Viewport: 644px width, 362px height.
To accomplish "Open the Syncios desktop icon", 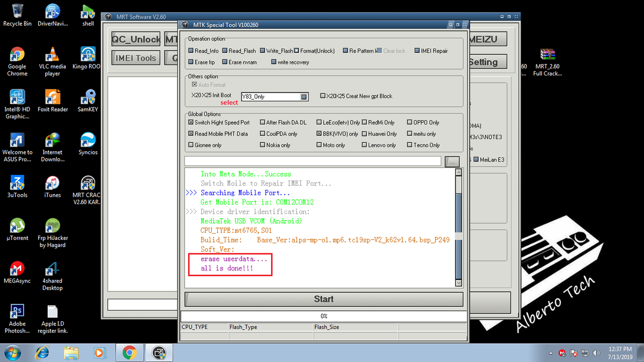I will (88, 143).
